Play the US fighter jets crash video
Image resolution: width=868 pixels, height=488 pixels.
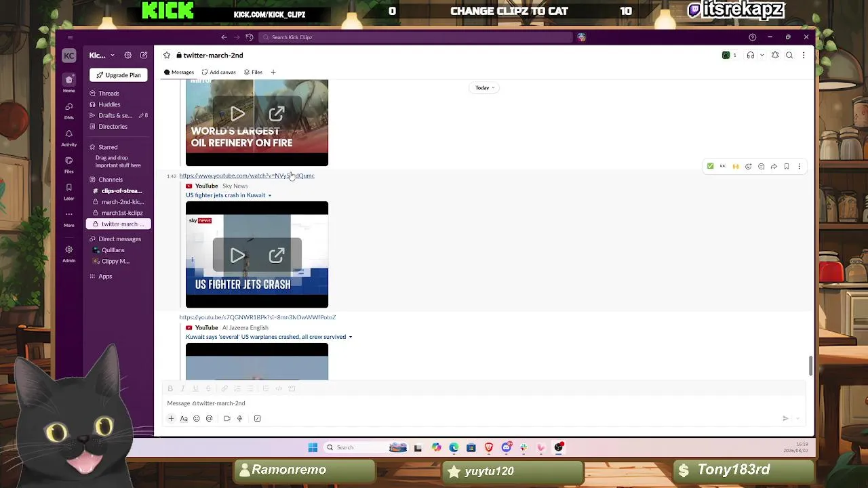[237, 256]
